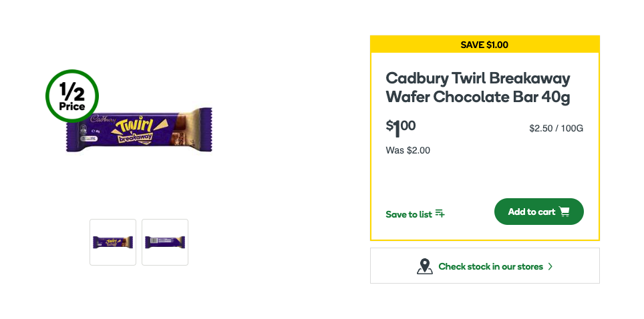Click the Save to list link
The width and height of the screenshot is (644, 319).
tap(409, 214)
